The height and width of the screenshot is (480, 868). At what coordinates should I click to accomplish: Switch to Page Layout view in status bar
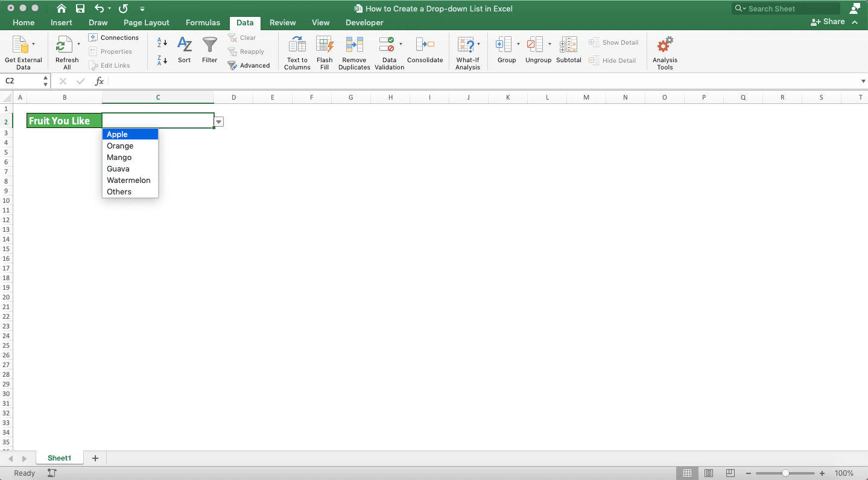click(x=709, y=473)
